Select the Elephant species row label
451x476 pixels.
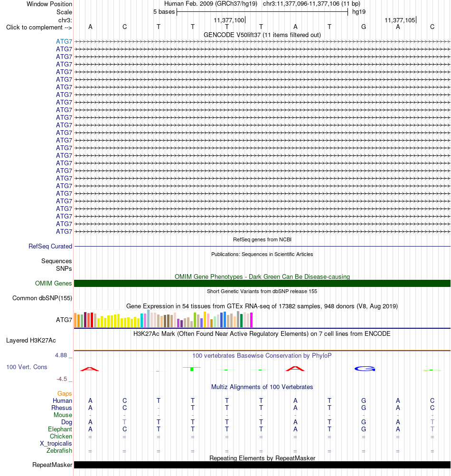pyautogui.click(x=60, y=429)
